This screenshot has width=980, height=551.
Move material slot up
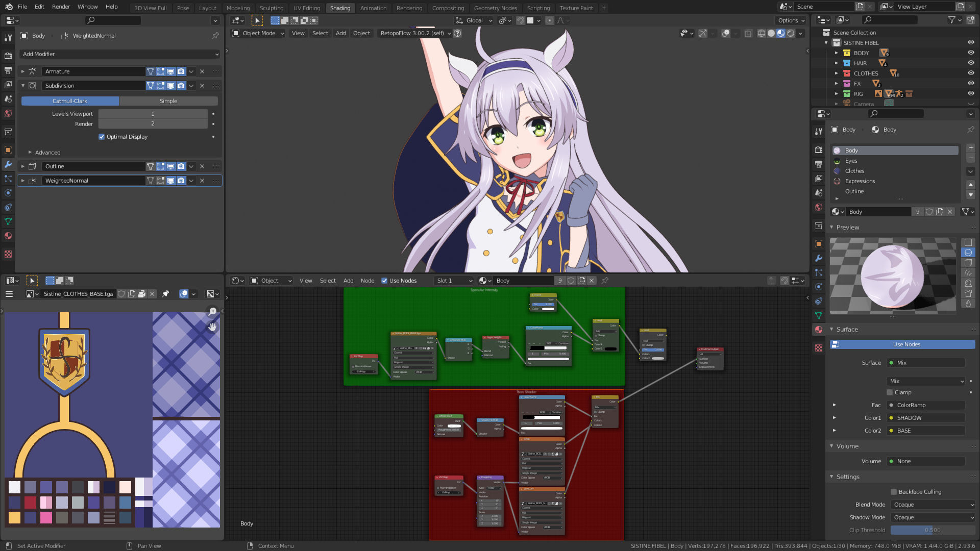coord(971,184)
